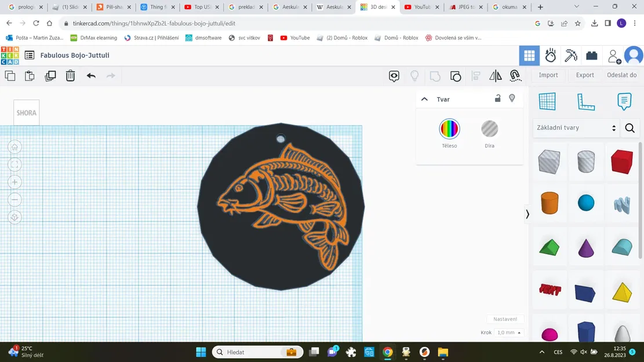Select the Ruler tool
644x362 pixels.
click(x=585, y=101)
